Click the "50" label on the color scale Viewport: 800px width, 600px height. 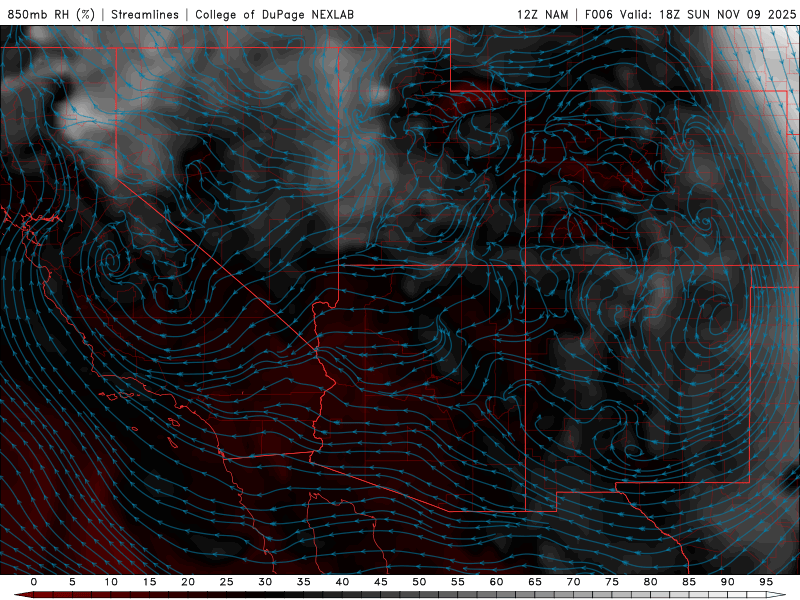click(419, 582)
